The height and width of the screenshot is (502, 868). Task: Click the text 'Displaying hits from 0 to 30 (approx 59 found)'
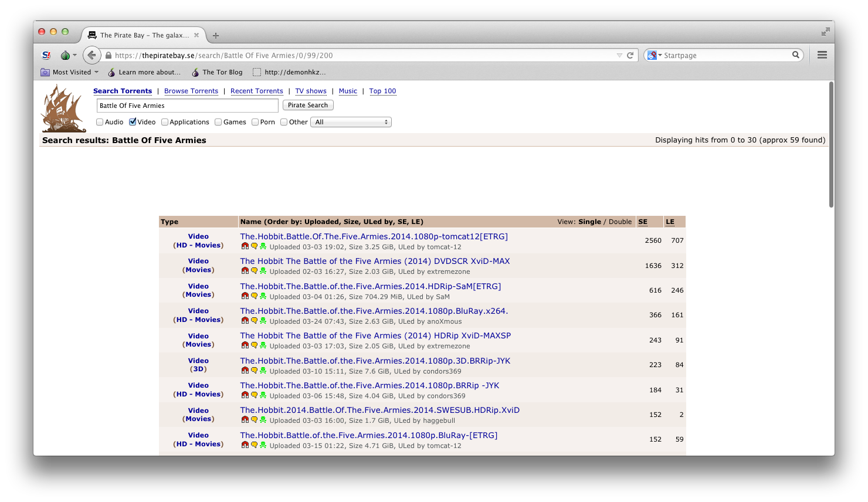(x=740, y=140)
